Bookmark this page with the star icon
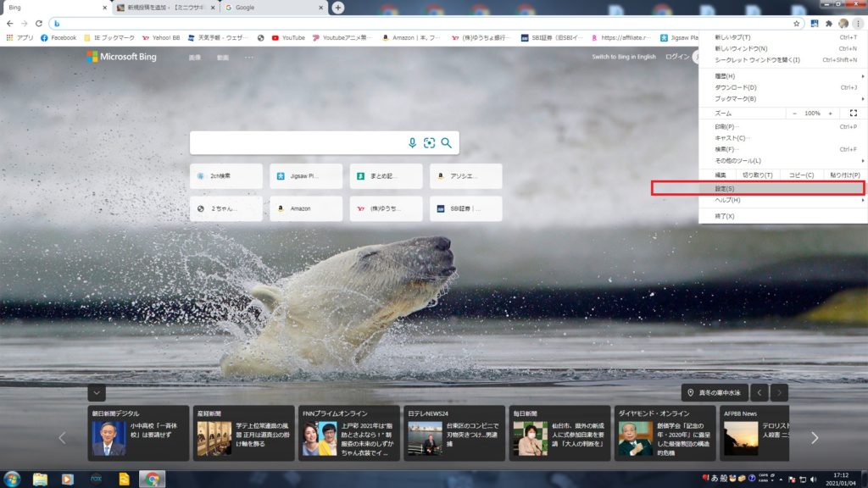 point(797,23)
